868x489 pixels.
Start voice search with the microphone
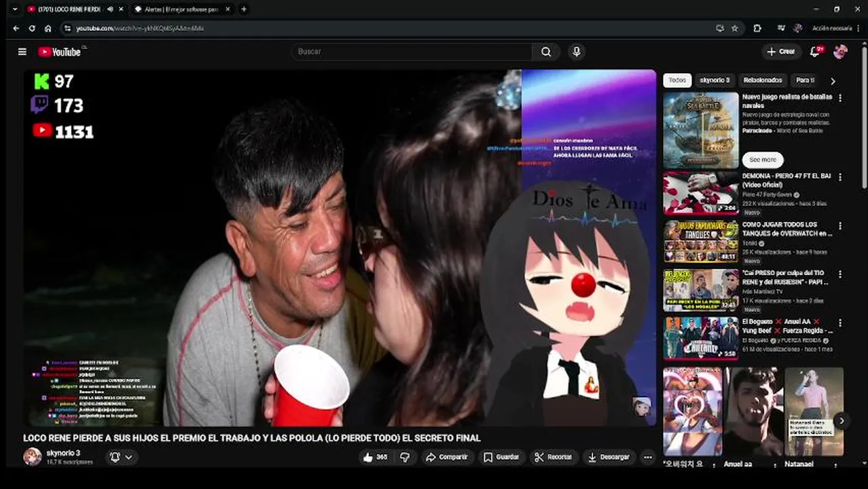coord(577,52)
